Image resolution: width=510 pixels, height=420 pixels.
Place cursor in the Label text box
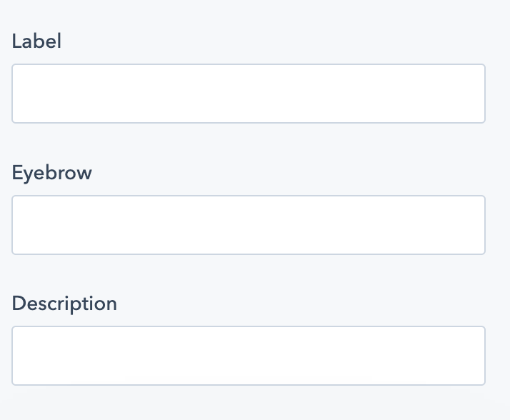tap(249, 94)
